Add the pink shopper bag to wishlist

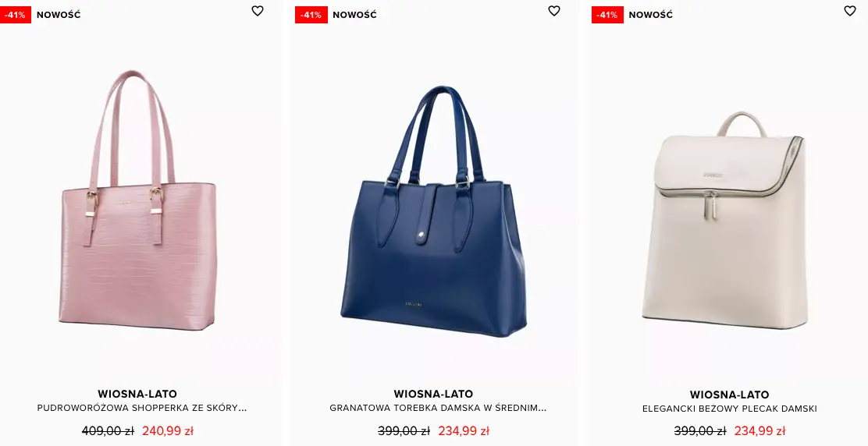coord(258,11)
